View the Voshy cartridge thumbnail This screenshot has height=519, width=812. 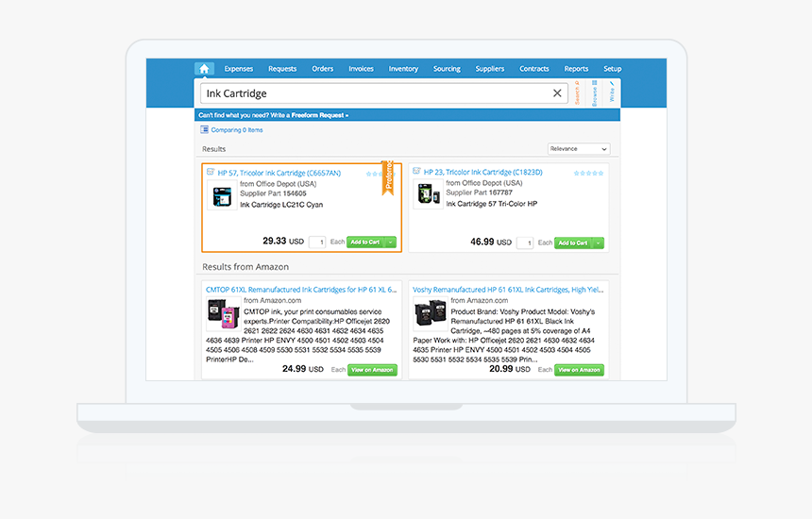pyautogui.click(x=431, y=313)
